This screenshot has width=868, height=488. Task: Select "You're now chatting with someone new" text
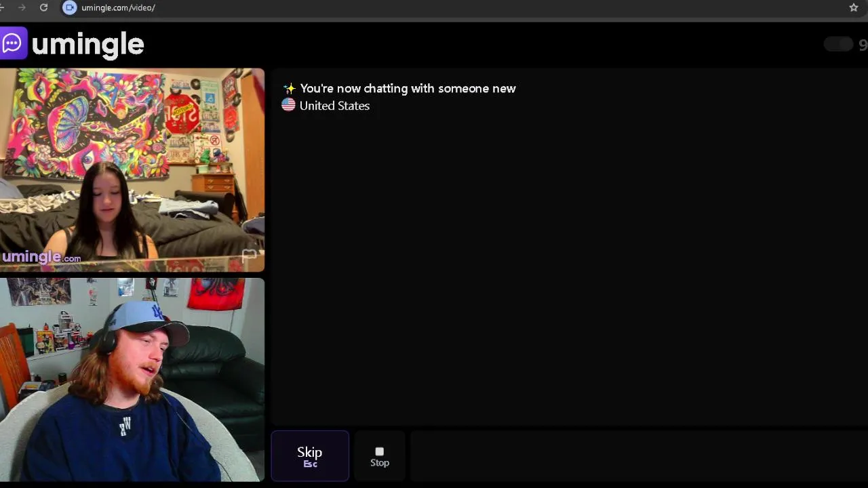click(408, 88)
